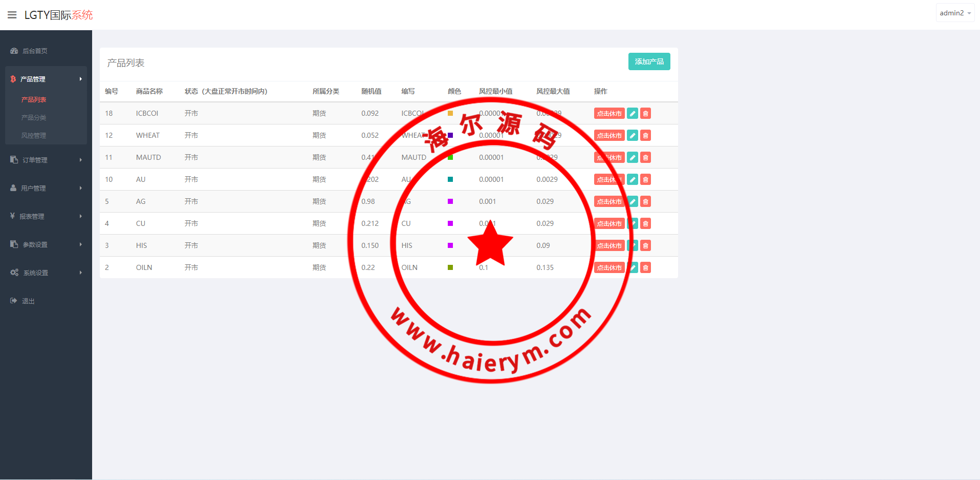Viewport: 980px width, 480px height.
Task: Click edit pencil icon for WHEAT row
Action: pyautogui.click(x=633, y=136)
